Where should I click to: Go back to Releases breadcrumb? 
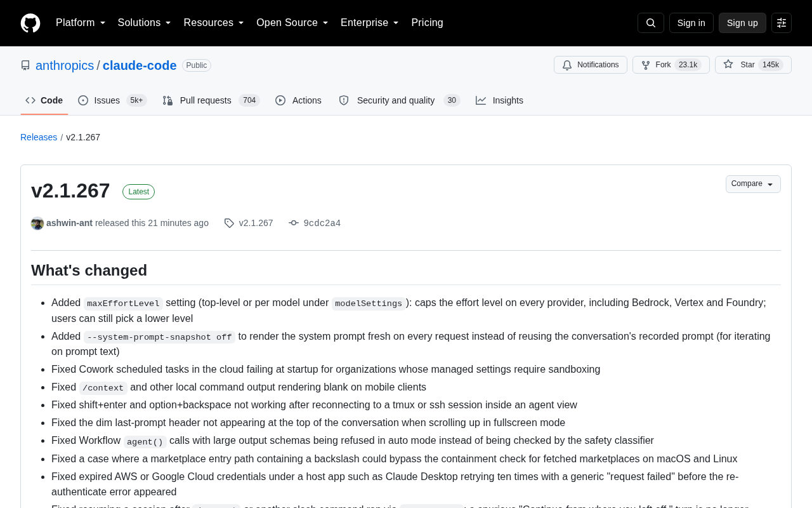39,137
